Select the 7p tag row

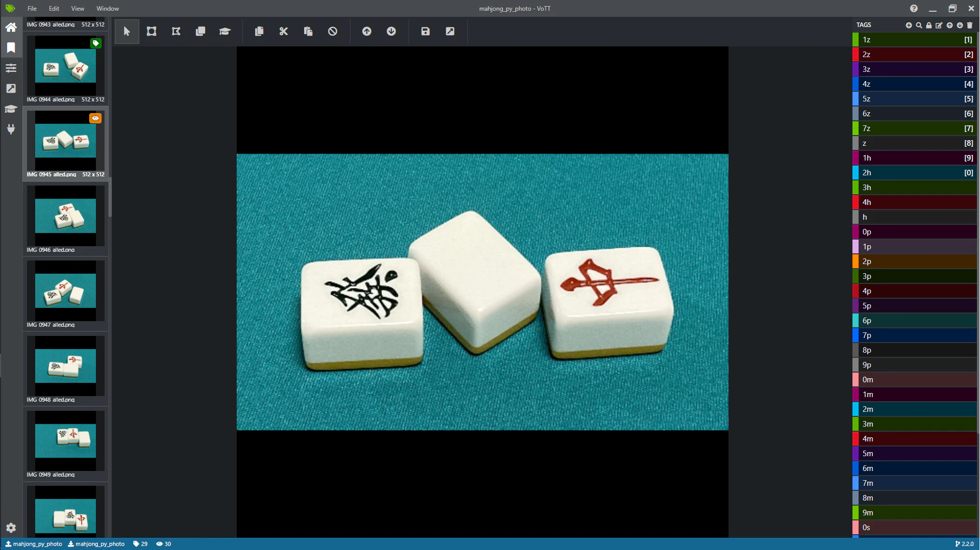(915, 335)
